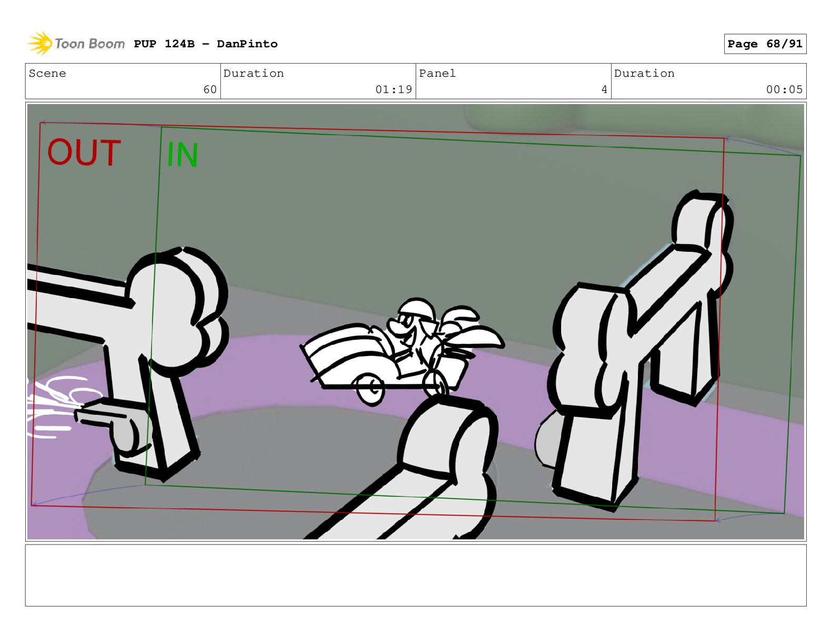Click the green 'IN' camera label
The height and width of the screenshot is (644, 832).
pos(182,155)
